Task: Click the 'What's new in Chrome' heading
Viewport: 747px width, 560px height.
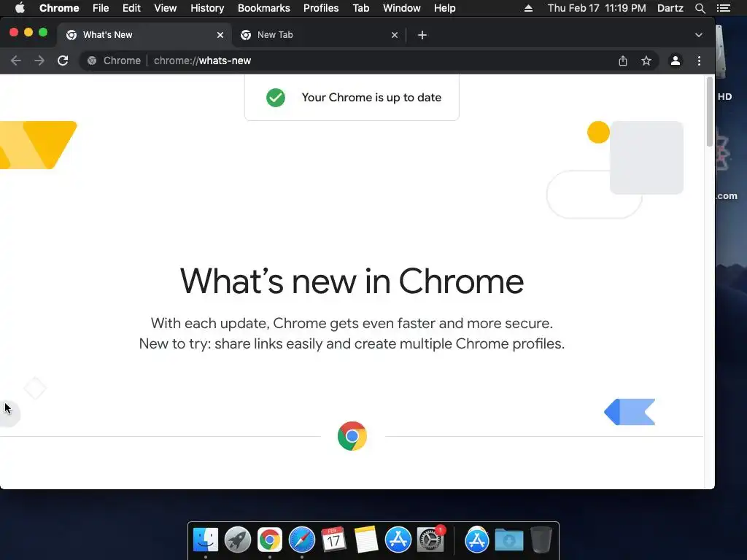Action: point(352,281)
